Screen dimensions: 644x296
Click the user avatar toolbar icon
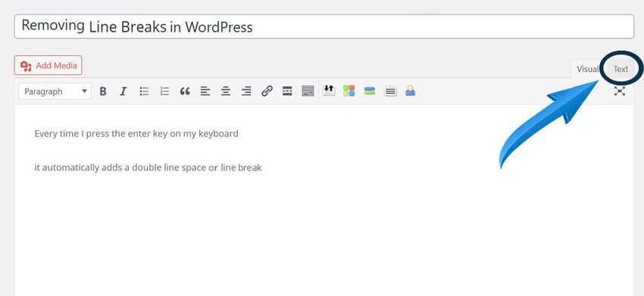point(410,91)
